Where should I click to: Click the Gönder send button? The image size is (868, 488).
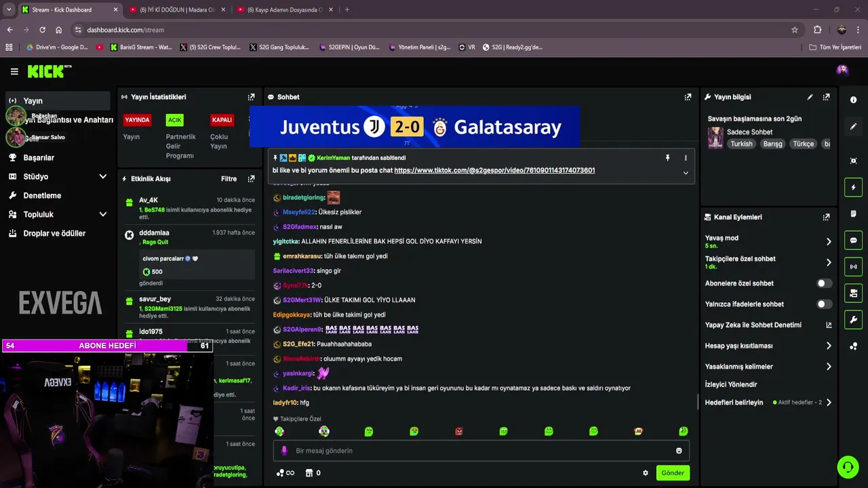point(673,473)
